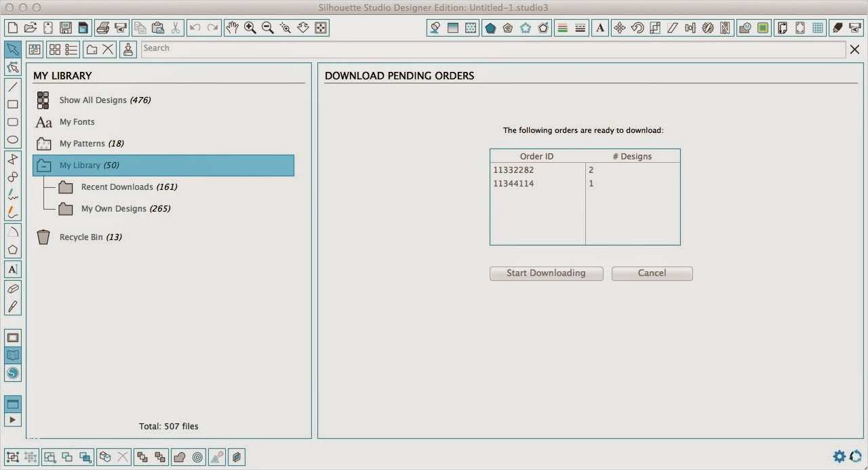Collapse the My Library (50) folder
The image size is (868, 470).
[43, 165]
